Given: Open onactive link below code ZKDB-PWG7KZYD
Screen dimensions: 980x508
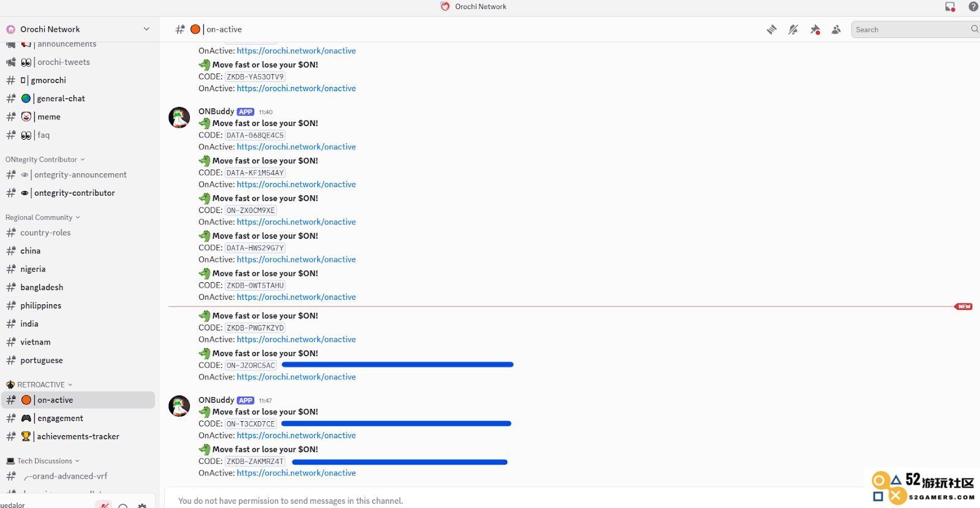Looking at the screenshot, I should pos(296,340).
